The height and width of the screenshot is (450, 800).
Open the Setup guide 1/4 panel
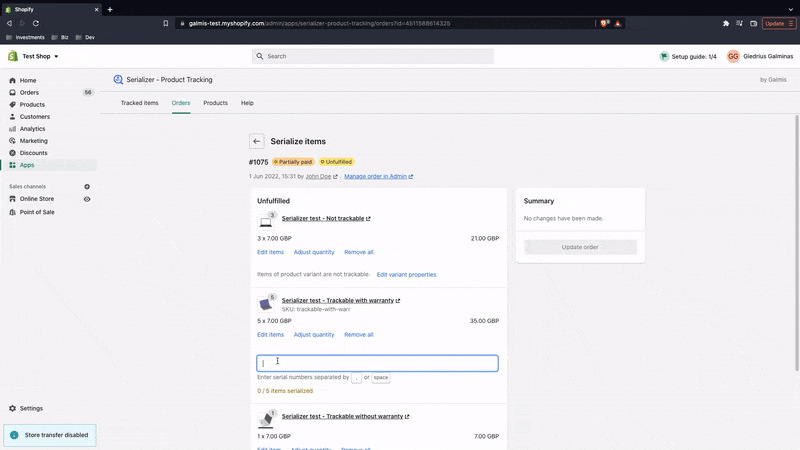(x=688, y=57)
